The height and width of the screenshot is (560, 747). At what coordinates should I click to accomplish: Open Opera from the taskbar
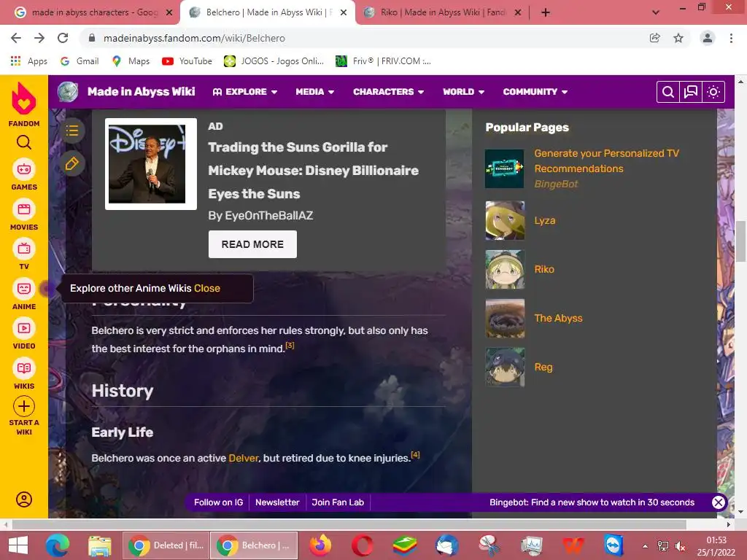[x=363, y=545]
